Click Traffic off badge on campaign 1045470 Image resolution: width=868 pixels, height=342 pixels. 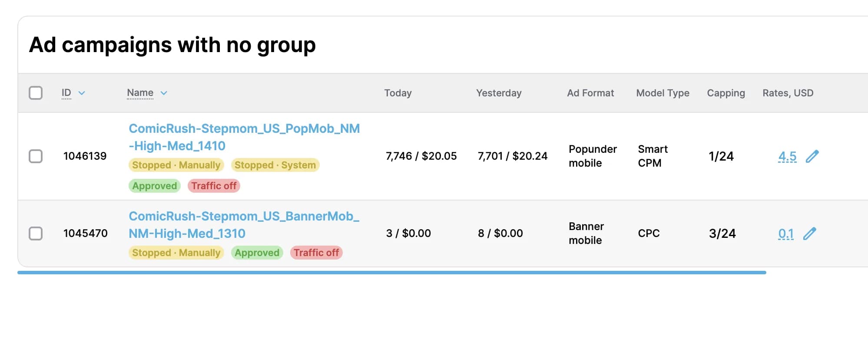pyautogui.click(x=316, y=253)
